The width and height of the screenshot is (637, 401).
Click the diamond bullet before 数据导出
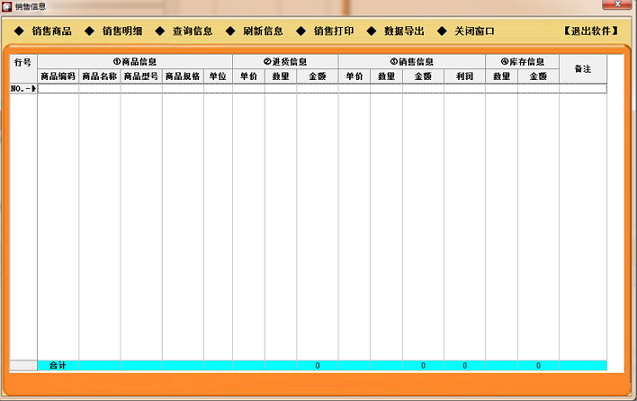coord(371,31)
